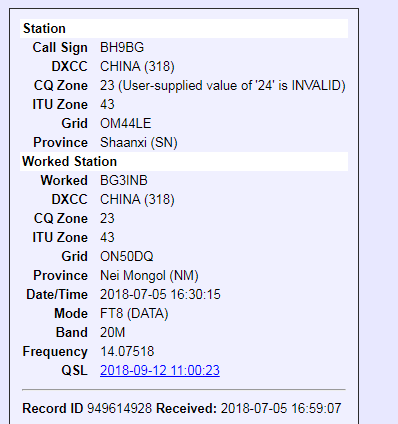Click the station ITU Zone value 43

[107, 104]
